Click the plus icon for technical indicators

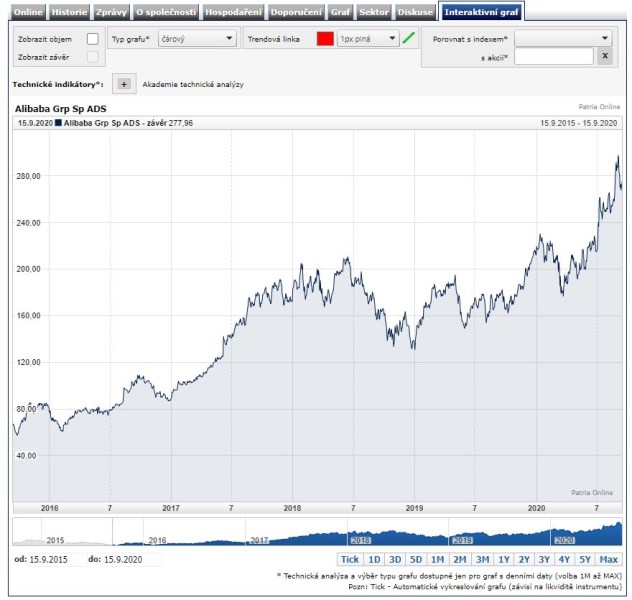pos(124,85)
